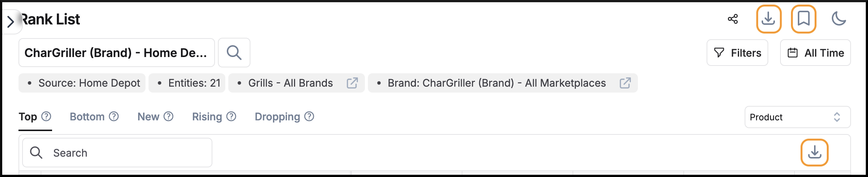Viewport: 868px width, 177px height.
Task: Show help for the Top tab
Action: pyautogui.click(x=46, y=116)
